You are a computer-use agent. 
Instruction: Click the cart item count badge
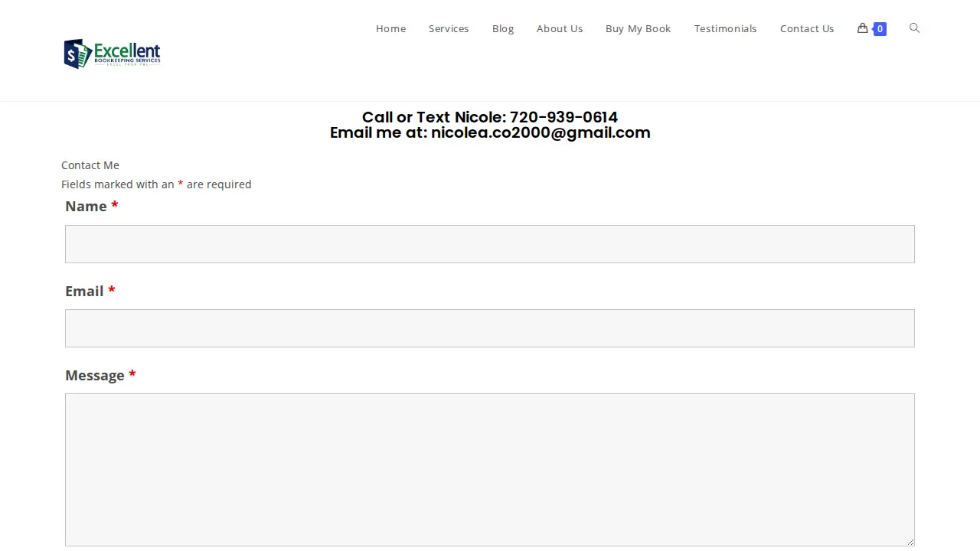click(880, 29)
